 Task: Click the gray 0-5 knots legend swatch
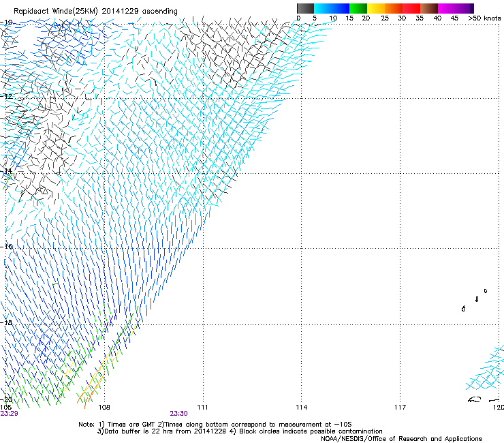305,8
